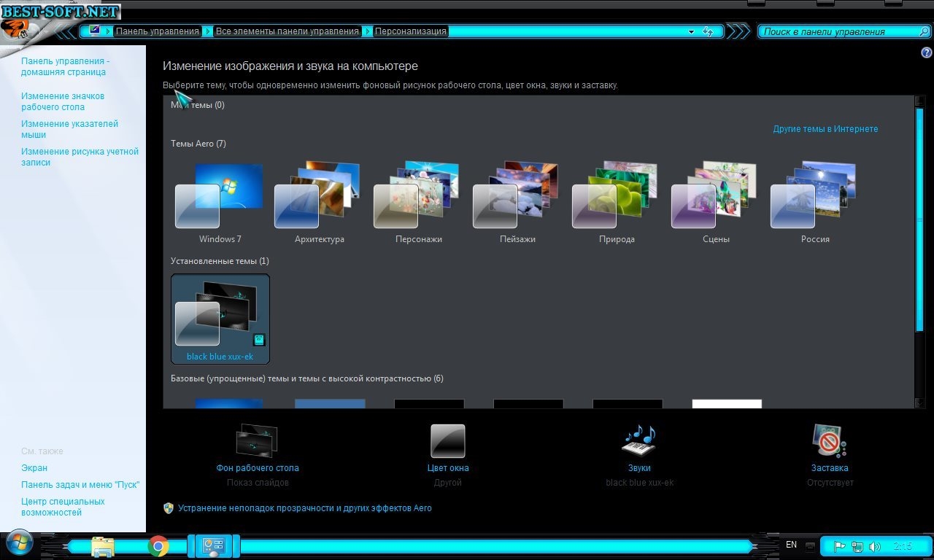934x560 pixels.
Task: Open Устранение неполадок прозрачности Aero link
Action: pyautogui.click(x=305, y=508)
